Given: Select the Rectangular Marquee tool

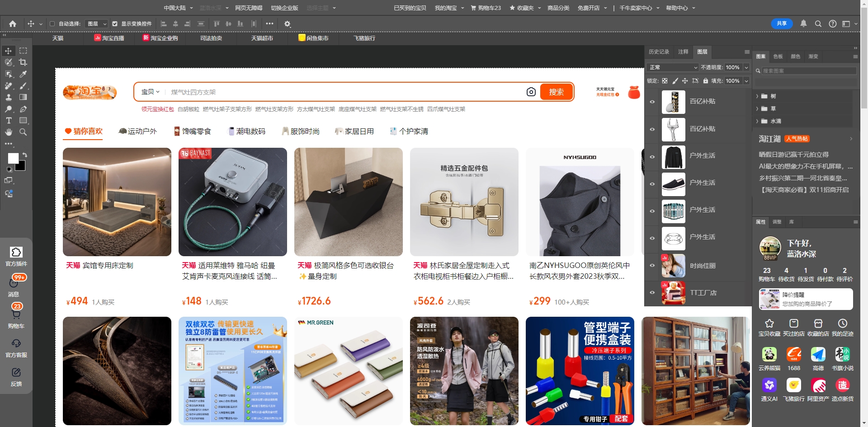Looking at the screenshot, I should tap(23, 51).
